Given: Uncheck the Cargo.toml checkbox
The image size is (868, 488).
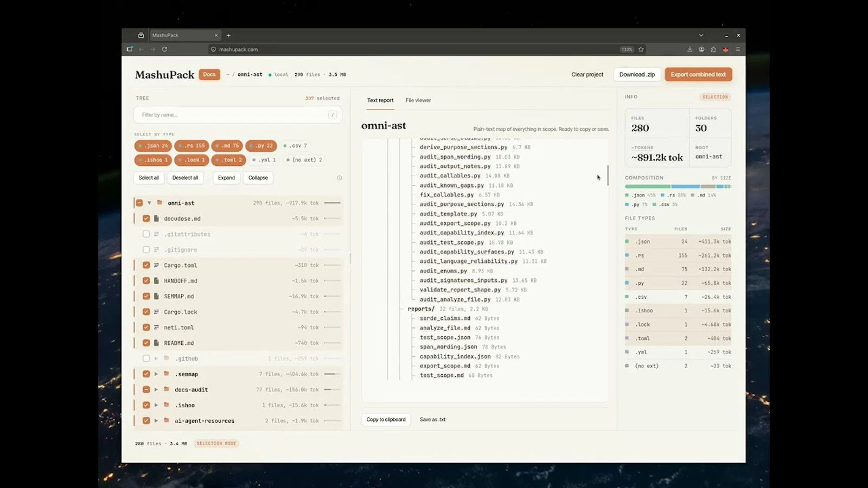Looking at the screenshot, I should click(146, 265).
